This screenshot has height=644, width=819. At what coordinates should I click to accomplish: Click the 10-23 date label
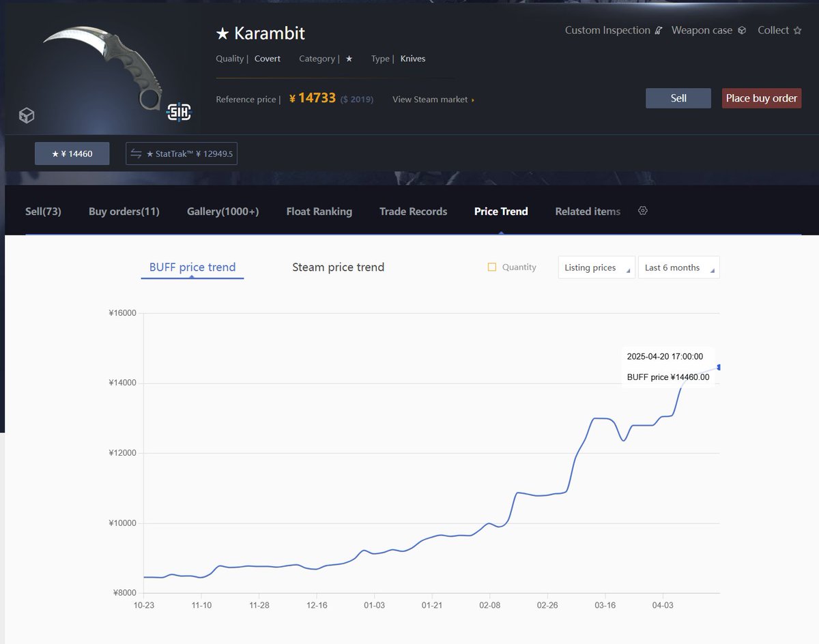(144, 605)
